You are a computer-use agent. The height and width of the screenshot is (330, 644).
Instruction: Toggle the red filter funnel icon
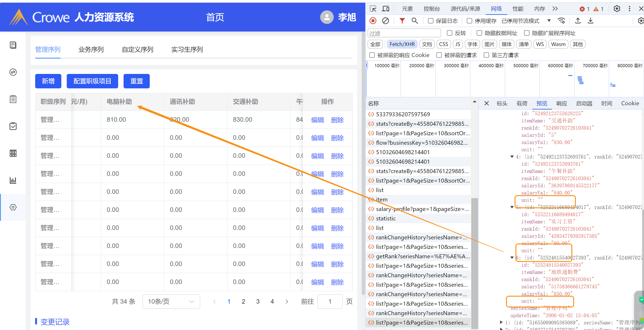[402, 21]
